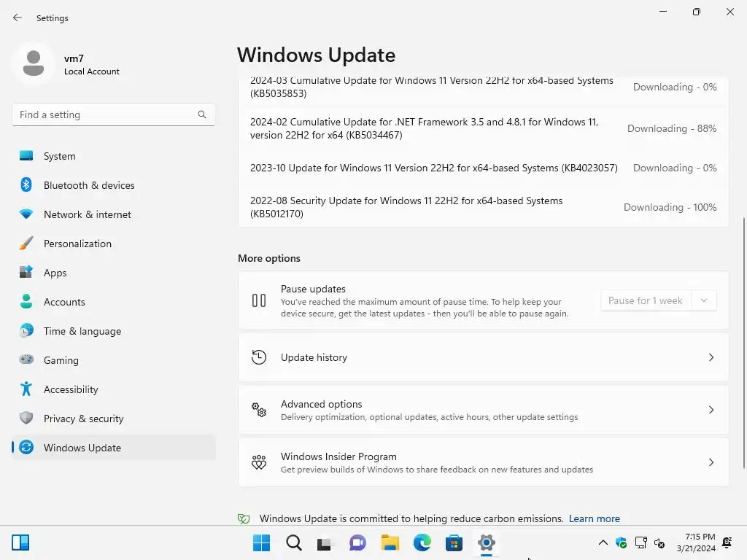
Task: Click the back arrow in Settings header
Action: pyautogui.click(x=18, y=17)
